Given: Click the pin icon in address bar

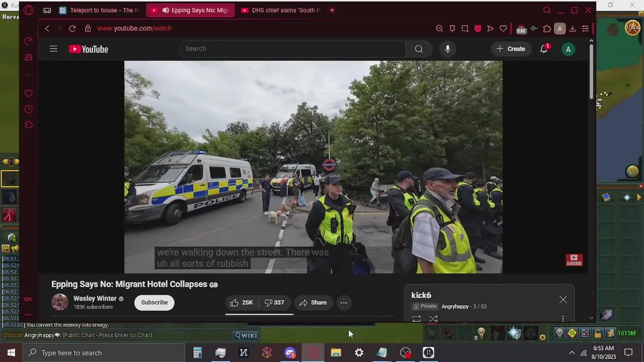Looking at the screenshot, I should coord(452,29).
